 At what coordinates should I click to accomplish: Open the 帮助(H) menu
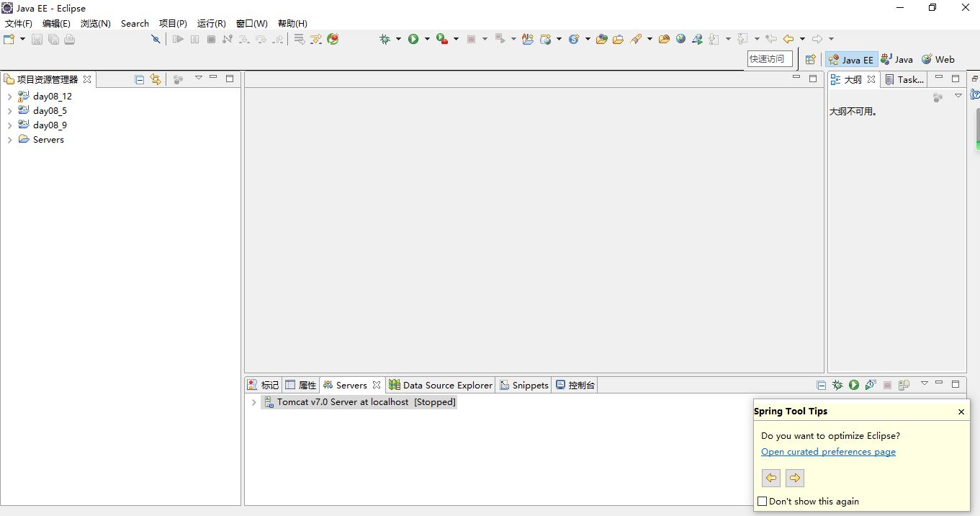(292, 24)
